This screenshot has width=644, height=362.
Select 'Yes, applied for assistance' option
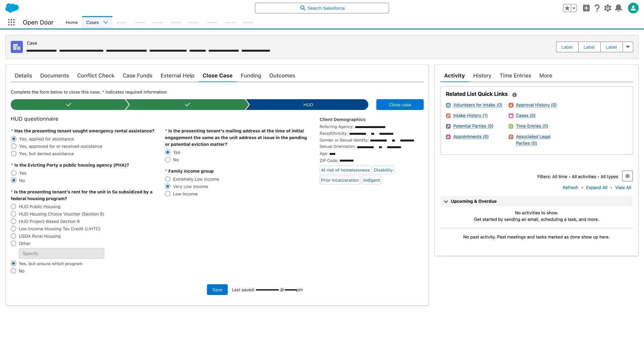point(14,139)
